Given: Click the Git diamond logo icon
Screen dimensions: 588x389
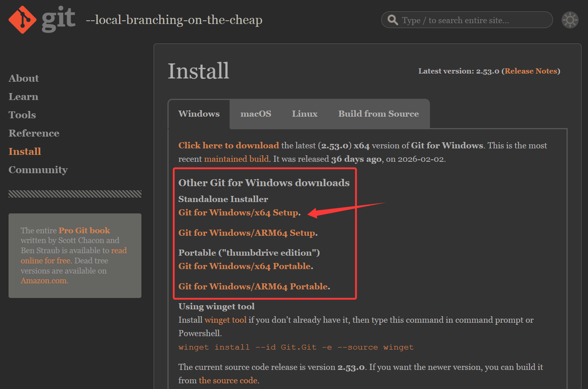Looking at the screenshot, I should [x=22, y=20].
